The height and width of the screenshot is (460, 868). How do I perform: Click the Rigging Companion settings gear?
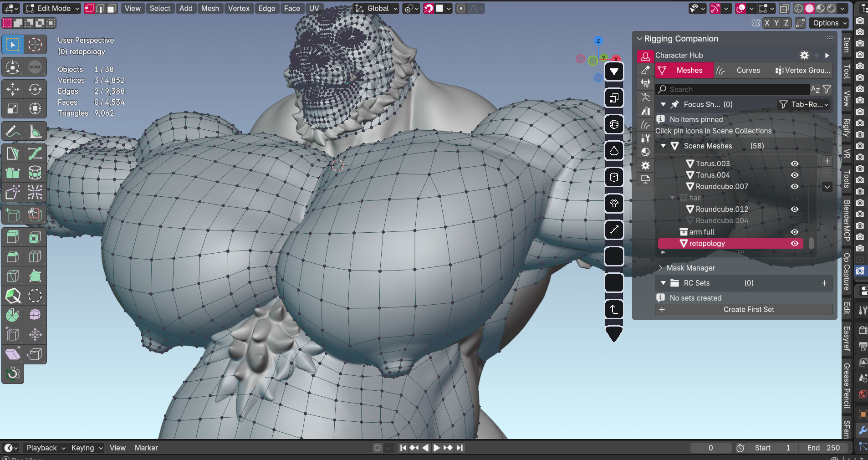pos(804,56)
